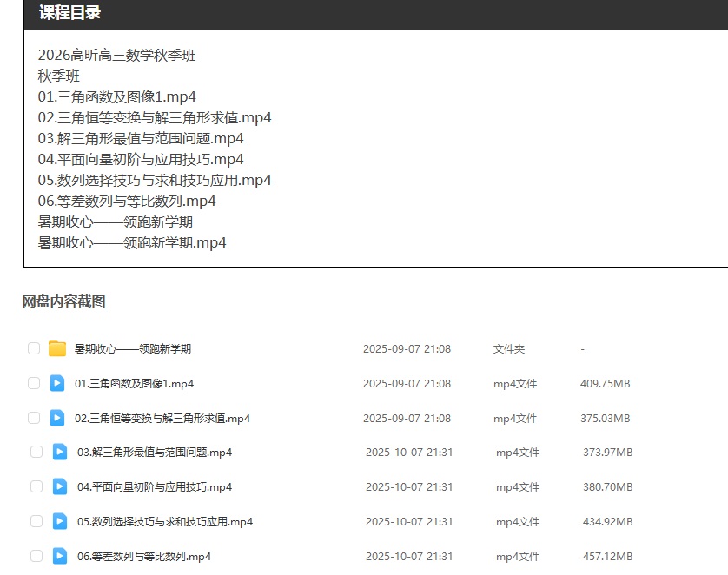Open 04.平面向量初阶与应用技巧.mp4 file name in netdisk list
The width and height of the screenshot is (728, 575).
coord(155,486)
